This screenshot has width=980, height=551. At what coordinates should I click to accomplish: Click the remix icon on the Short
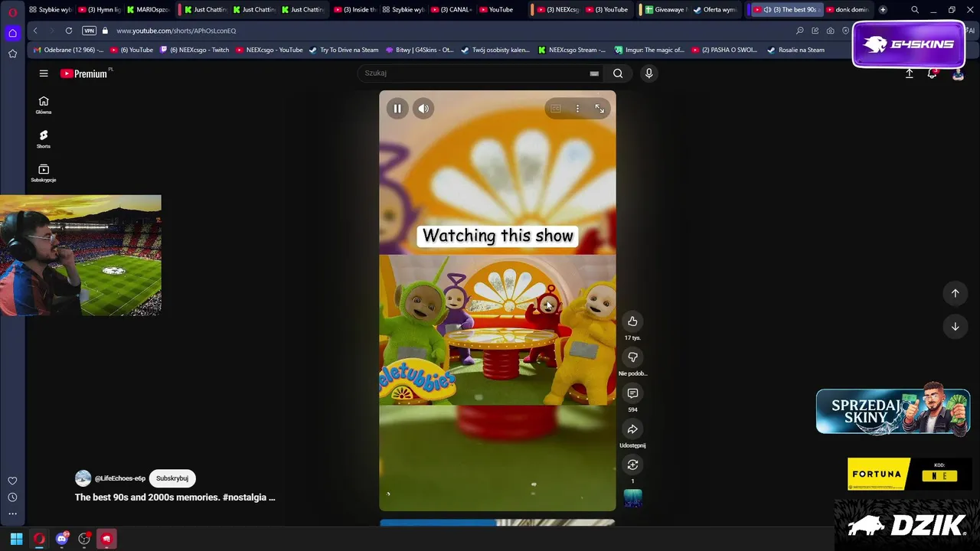[x=632, y=465]
